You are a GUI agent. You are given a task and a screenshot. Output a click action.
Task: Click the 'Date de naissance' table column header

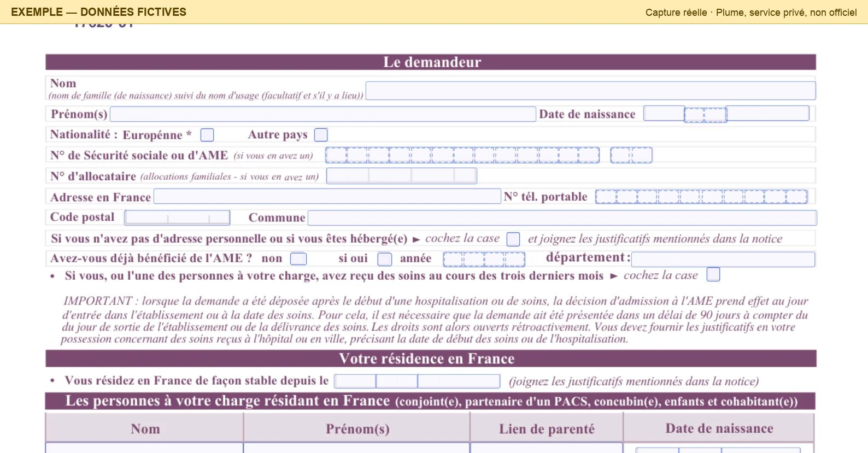(x=719, y=428)
